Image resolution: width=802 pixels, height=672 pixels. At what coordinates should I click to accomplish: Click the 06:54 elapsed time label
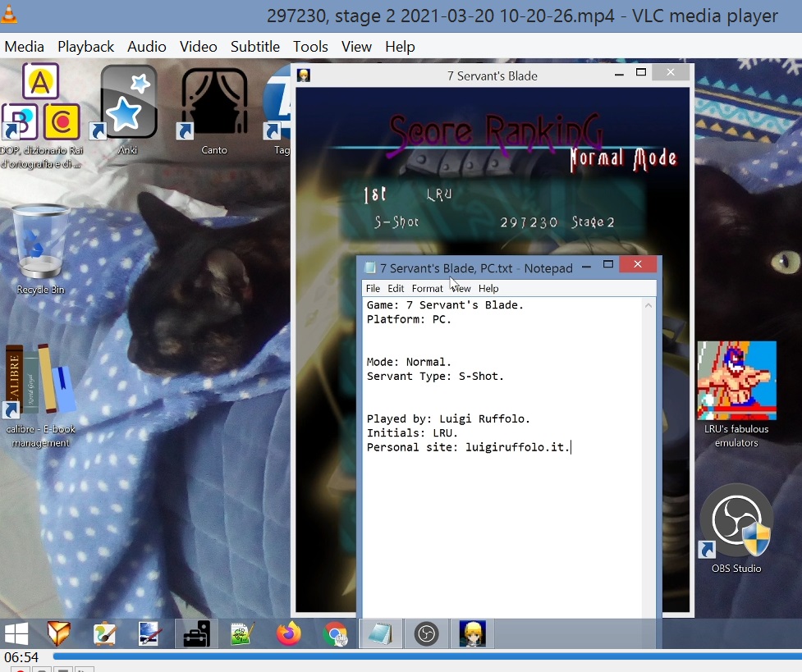(21, 657)
